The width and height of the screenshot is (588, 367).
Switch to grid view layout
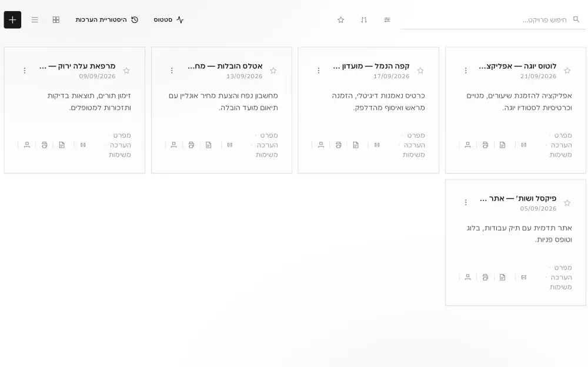coord(56,20)
